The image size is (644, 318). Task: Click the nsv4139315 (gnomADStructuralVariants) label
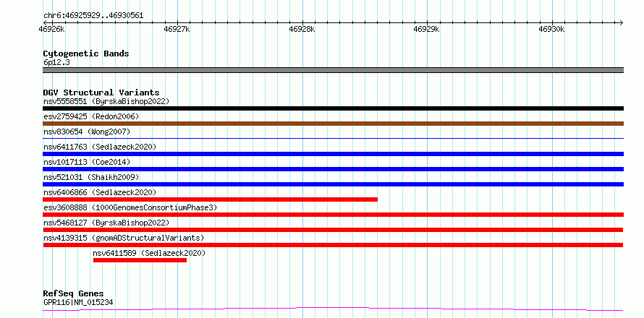click(x=124, y=238)
